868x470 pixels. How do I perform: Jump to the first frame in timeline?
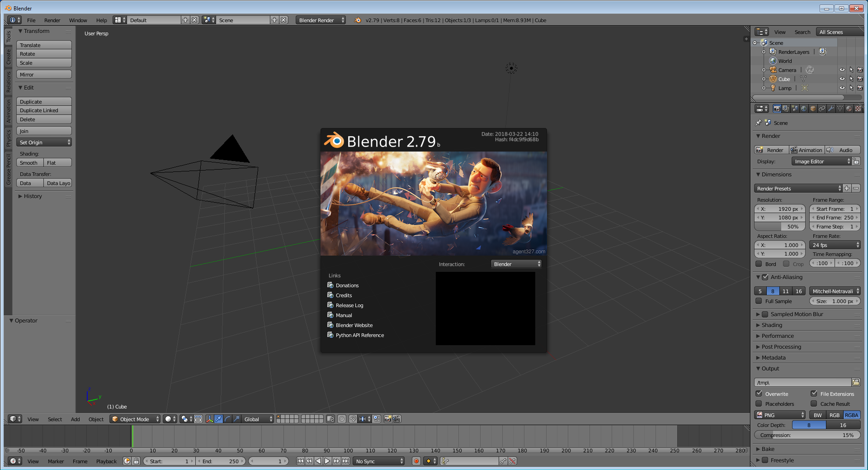[x=300, y=461]
